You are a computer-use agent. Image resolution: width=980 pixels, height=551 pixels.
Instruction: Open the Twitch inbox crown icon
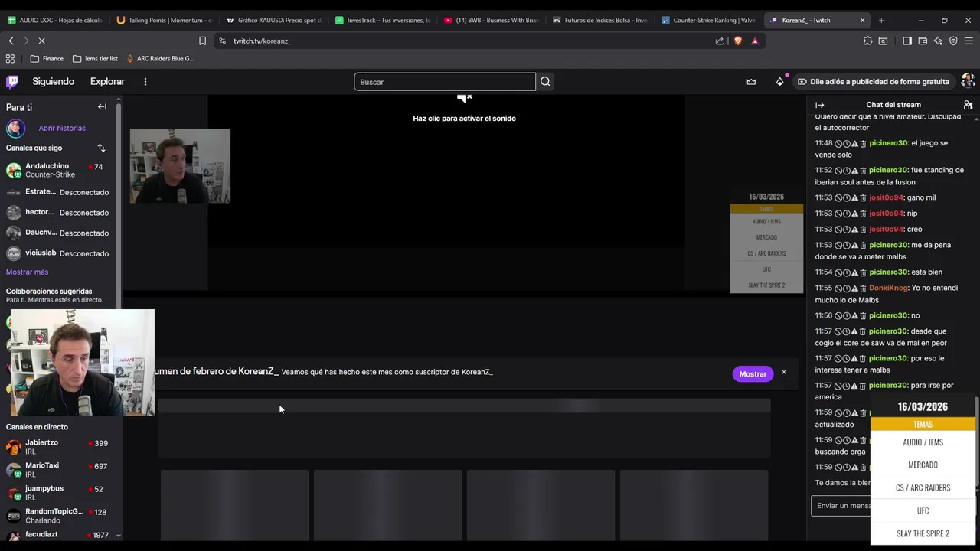coord(751,82)
